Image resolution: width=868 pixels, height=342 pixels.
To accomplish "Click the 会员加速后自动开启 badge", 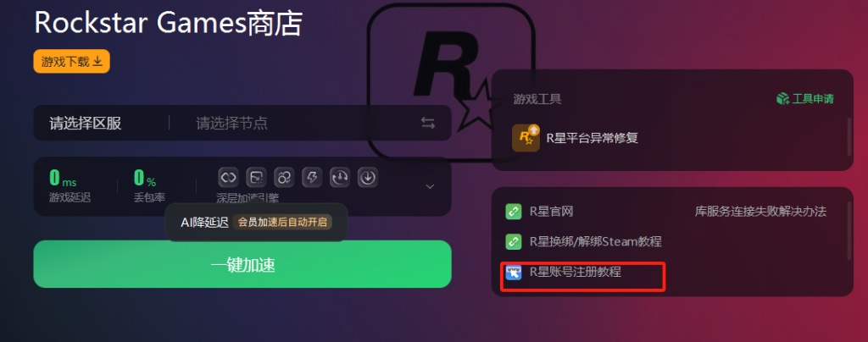I will [x=282, y=222].
